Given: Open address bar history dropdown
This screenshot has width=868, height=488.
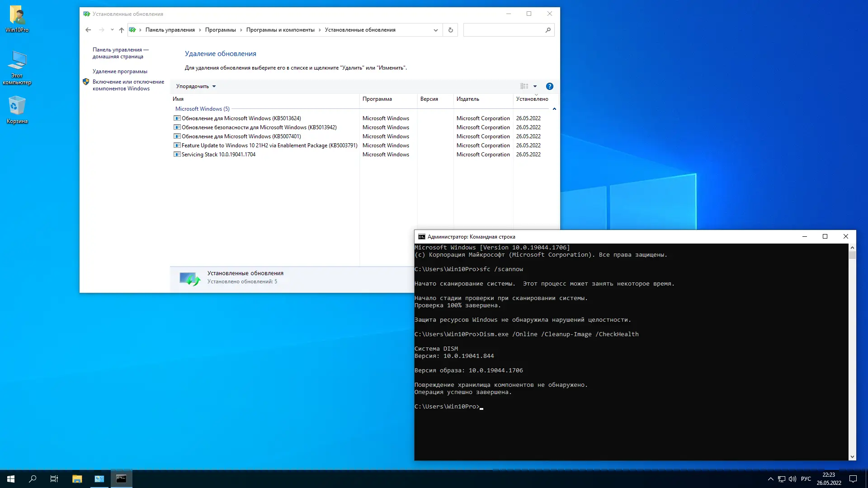Looking at the screenshot, I should coord(435,30).
